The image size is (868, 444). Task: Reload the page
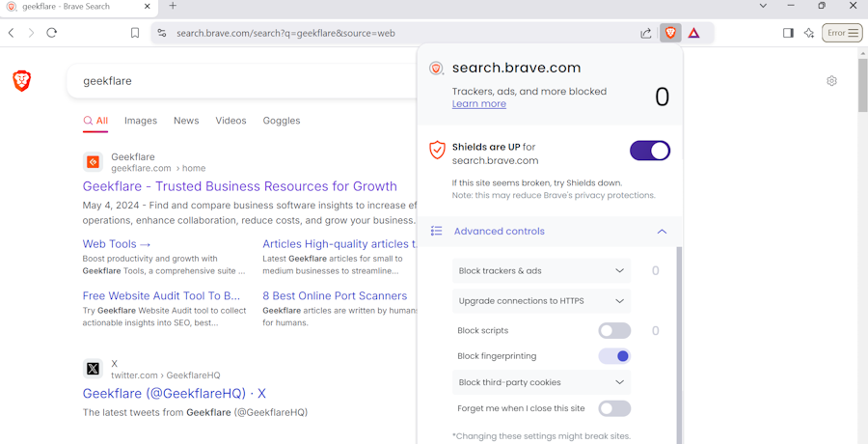51,33
